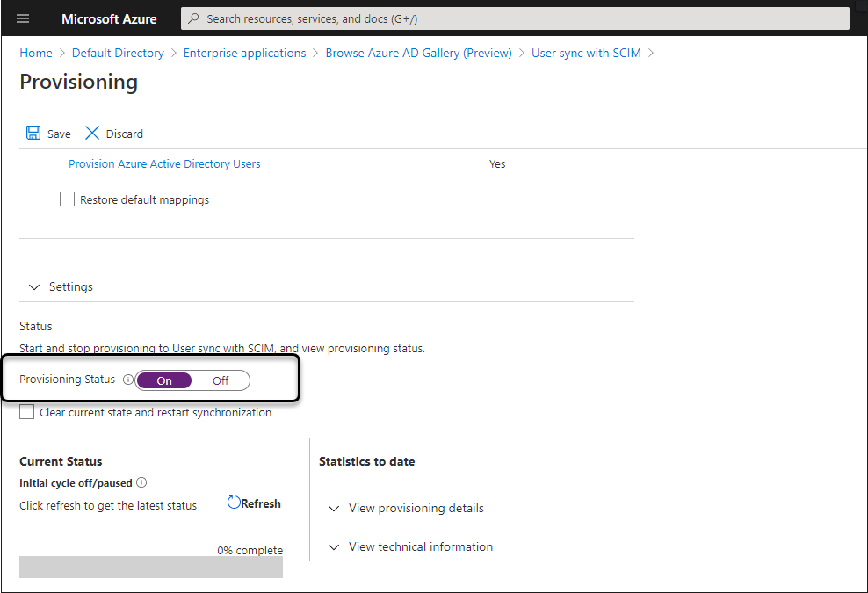The image size is (868, 593).
Task: Click the magnifier icon in search bar
Action: click(193, 18)
